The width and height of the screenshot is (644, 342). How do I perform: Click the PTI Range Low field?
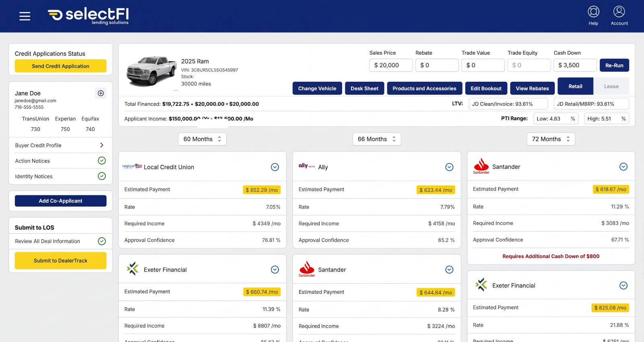(556, 118)
